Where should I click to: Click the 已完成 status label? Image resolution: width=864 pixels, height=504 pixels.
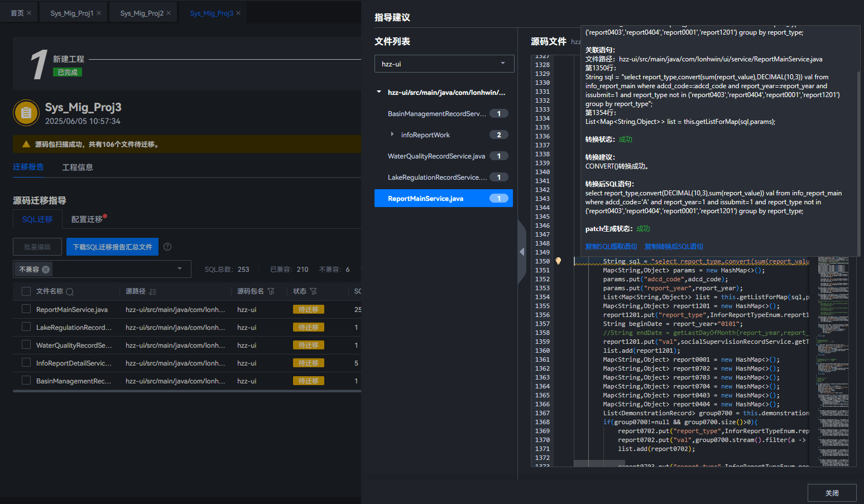68,72
